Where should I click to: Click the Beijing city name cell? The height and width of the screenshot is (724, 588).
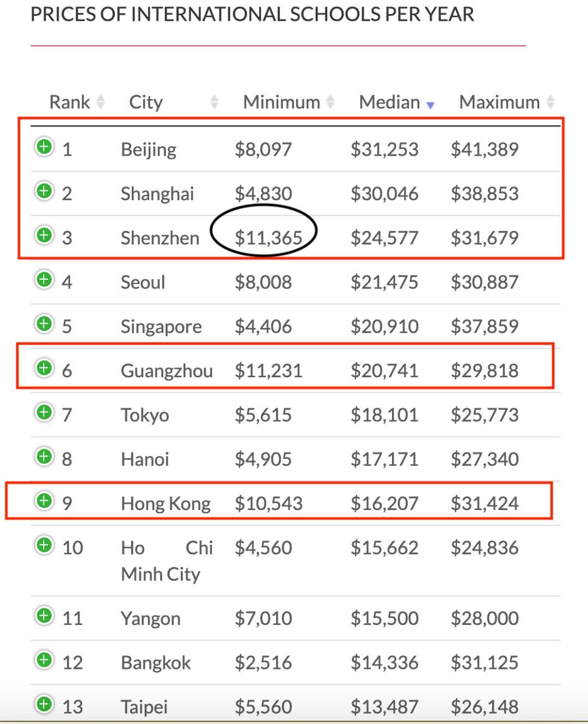[148, 149]
